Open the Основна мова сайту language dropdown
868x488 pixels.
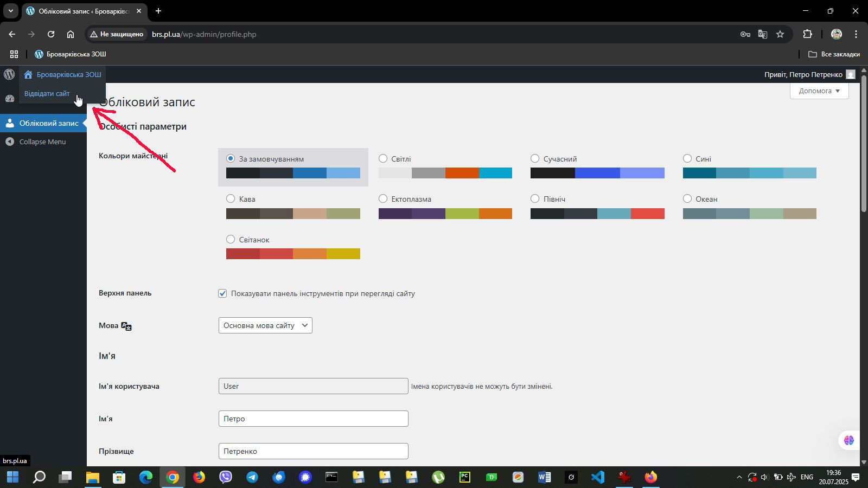(x=265, y=325)
